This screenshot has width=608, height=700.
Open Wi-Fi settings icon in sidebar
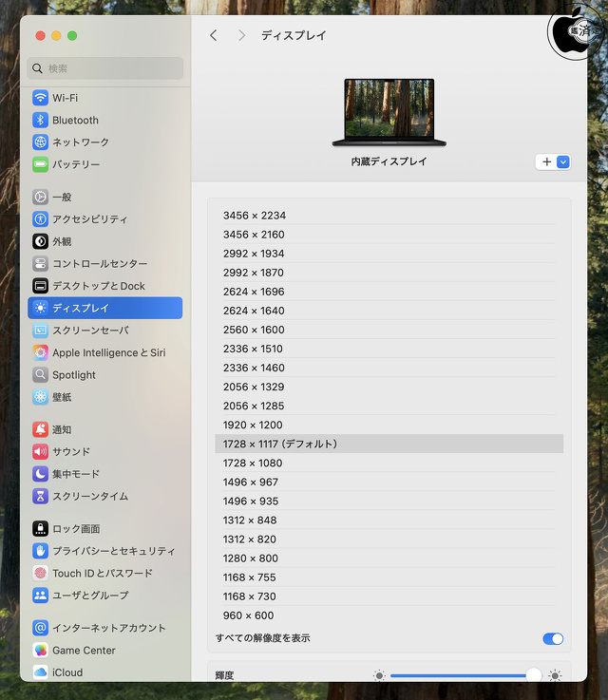(40, 98)
